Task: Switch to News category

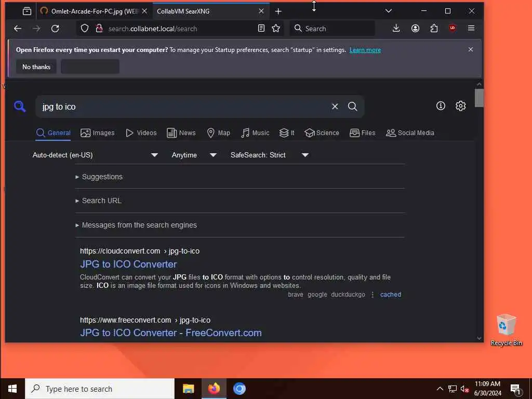Action: 181,132
